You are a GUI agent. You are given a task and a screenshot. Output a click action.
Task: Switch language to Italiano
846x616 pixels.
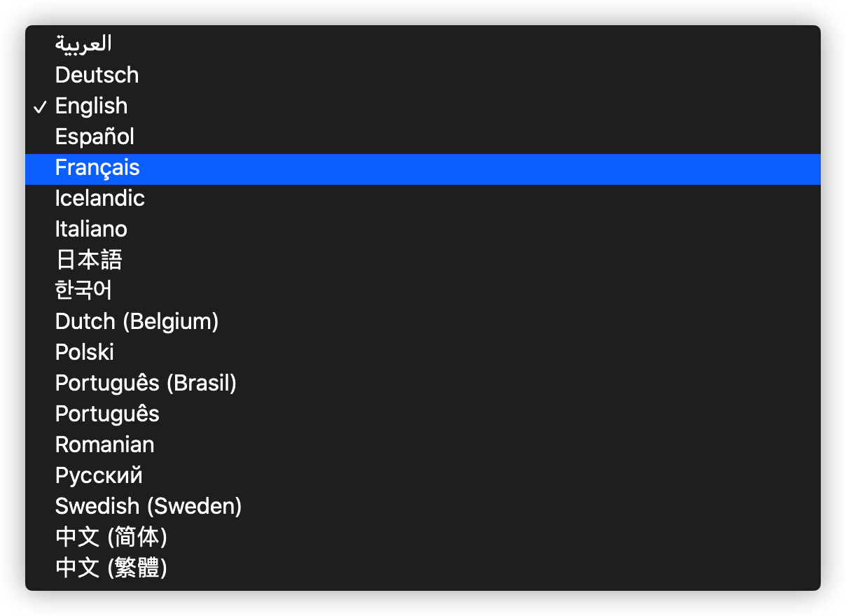click(x=422, y=228)
